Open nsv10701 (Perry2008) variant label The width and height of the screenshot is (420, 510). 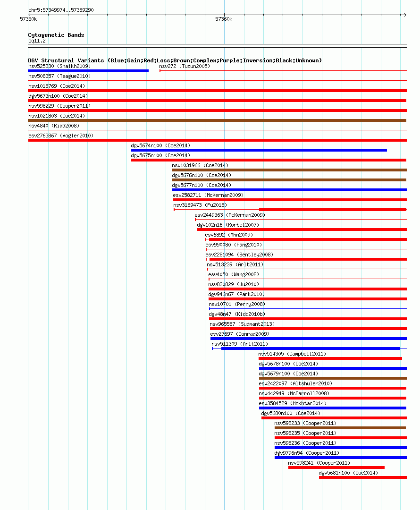click(x=237, y=305)
